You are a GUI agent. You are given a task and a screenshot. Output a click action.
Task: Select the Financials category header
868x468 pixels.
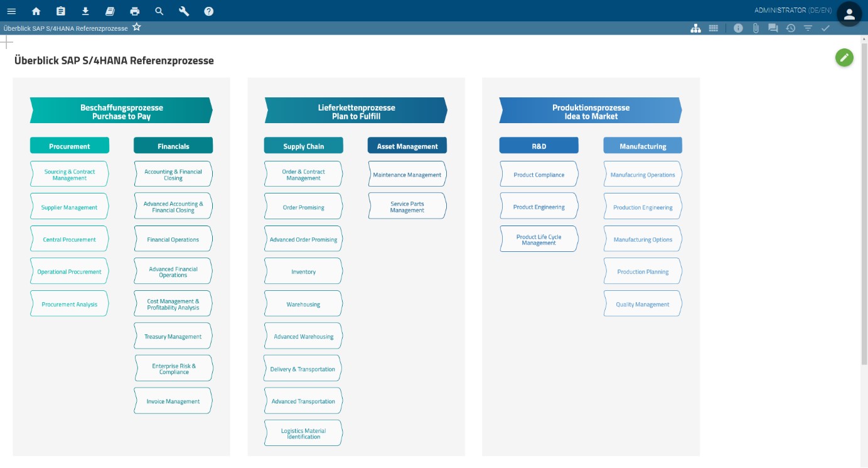tap(173, 146)
